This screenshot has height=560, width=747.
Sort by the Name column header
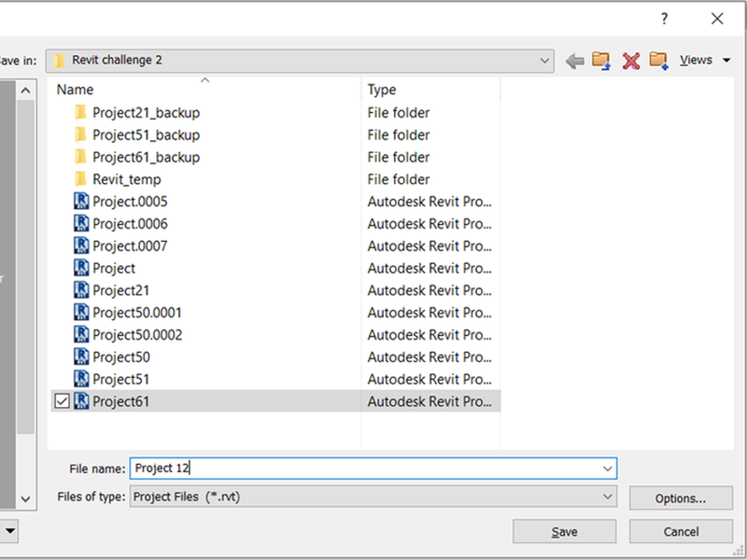pos(75,90)
